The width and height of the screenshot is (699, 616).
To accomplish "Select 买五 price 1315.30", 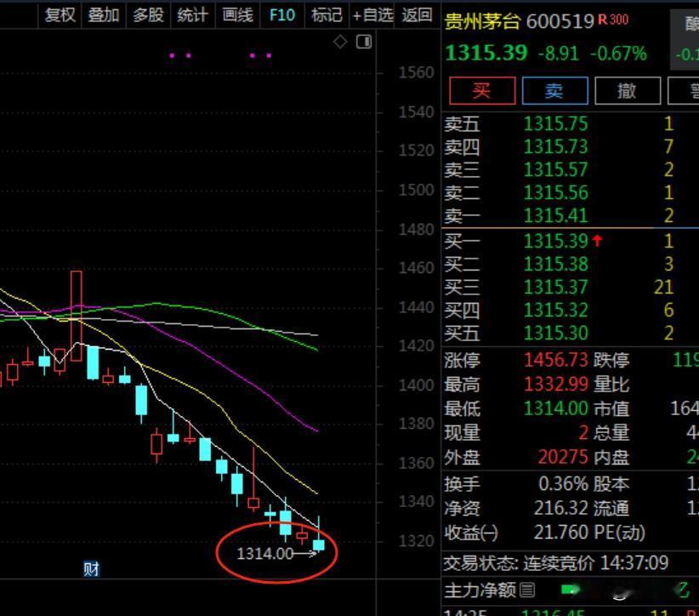I will click(x=556, y=334).
